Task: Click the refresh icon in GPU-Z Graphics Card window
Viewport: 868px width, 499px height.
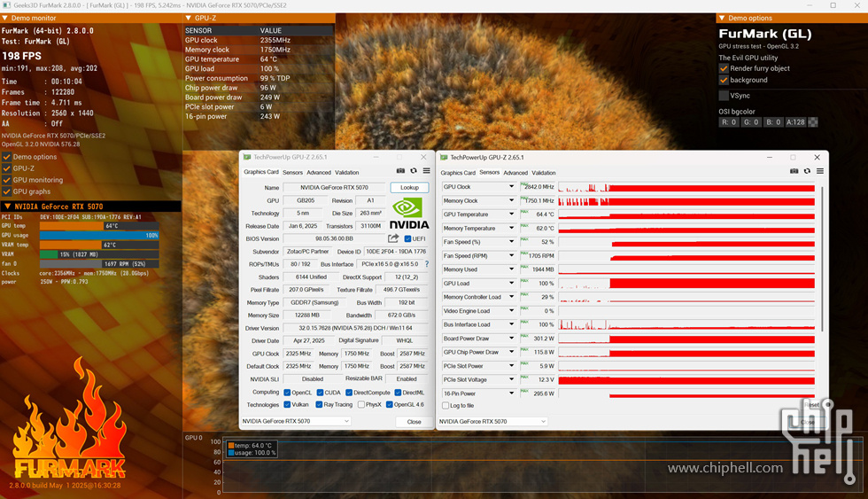Action: pos(414,171)
